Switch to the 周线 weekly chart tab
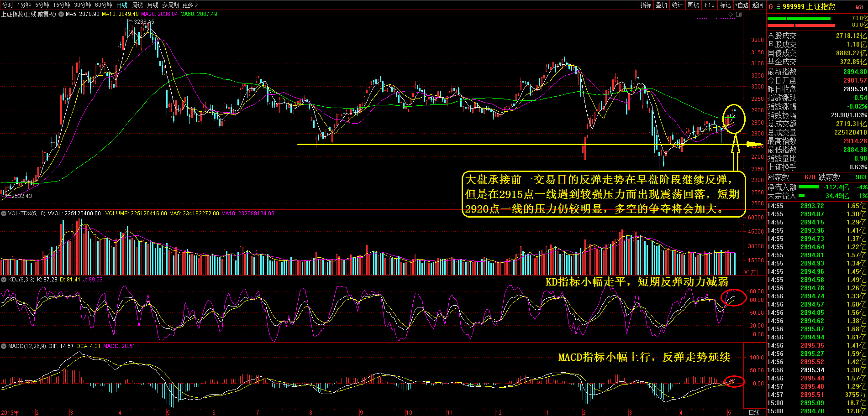 point(137,5)
